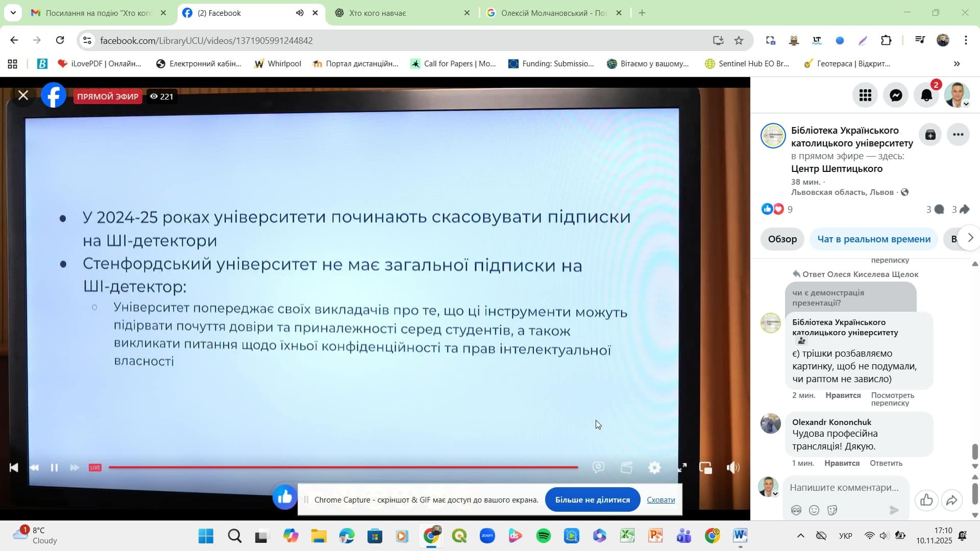Mute the video player volume

point(733,467)
